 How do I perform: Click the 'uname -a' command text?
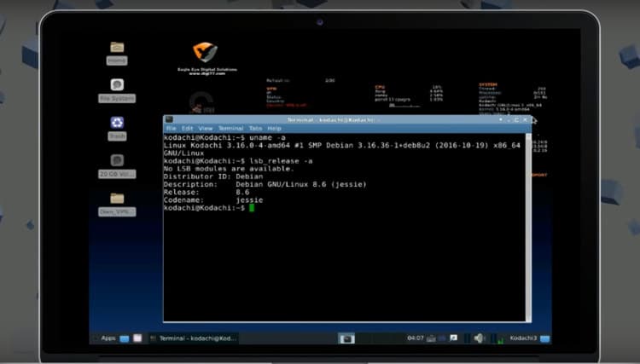pos(267,138)
